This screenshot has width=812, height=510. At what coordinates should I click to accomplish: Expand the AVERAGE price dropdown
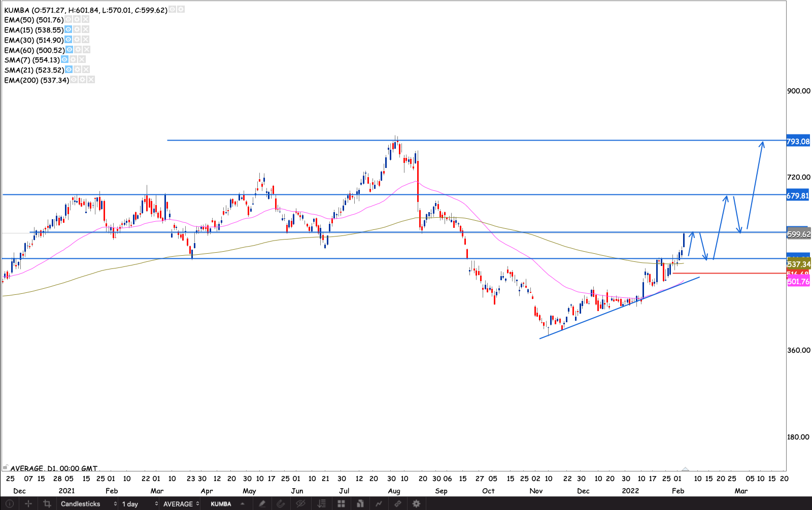click(x=181, y=503)
